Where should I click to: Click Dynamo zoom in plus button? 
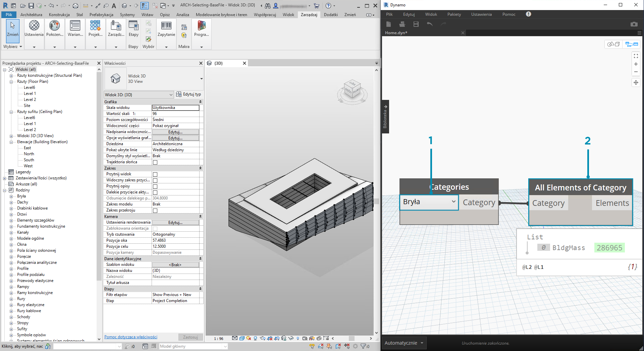click(636, 64)
